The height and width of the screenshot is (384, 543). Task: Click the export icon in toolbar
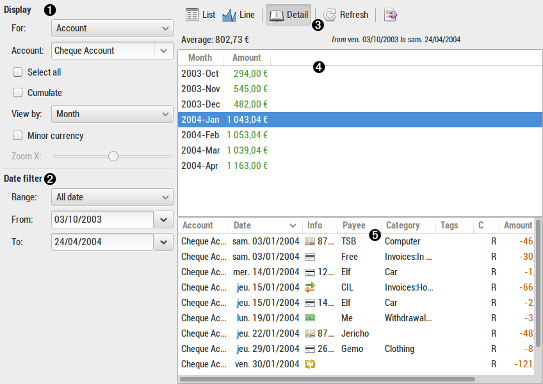(x=390, y=15)
